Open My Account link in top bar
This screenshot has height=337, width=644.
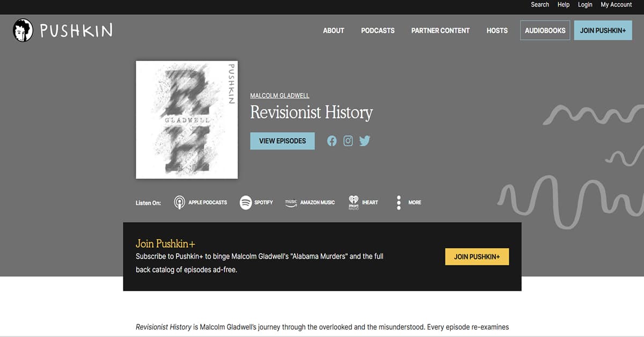pos(616,5)
